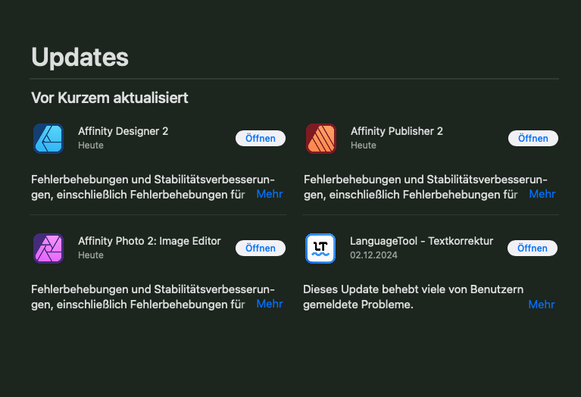Select the LanguageTool – Textkorrektur title

point(422,241)
